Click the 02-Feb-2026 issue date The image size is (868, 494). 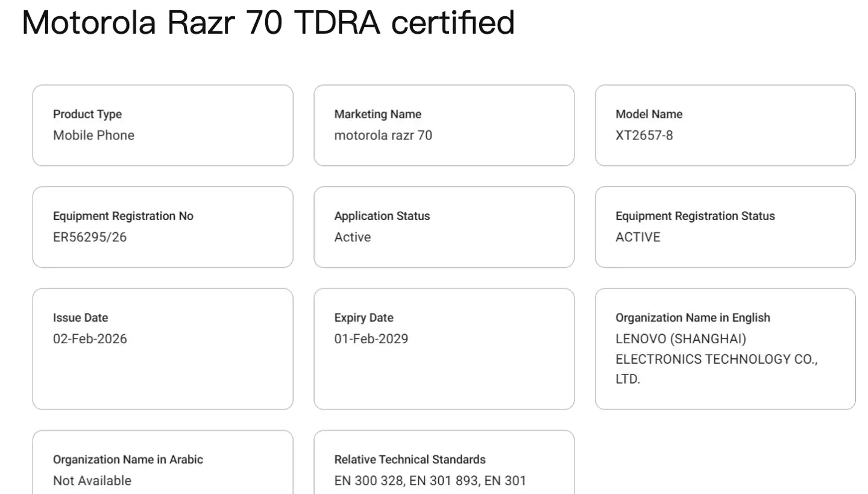[x=90, y=339]
